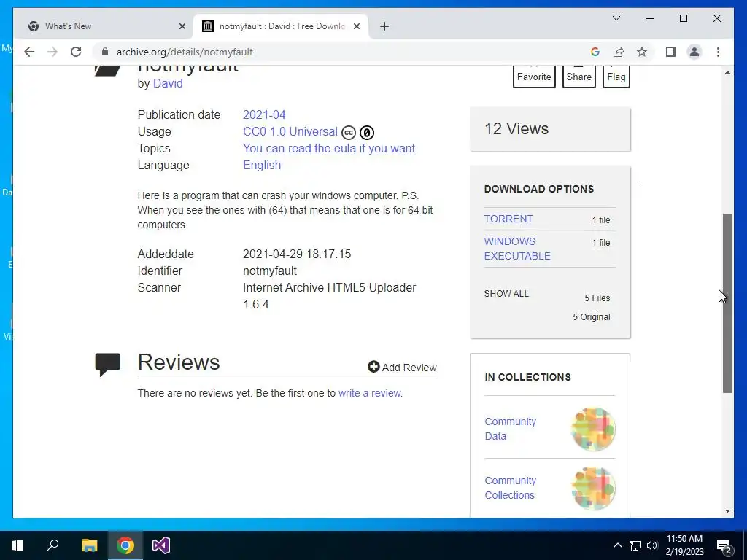Open the 'You can read the eula' topic

[x=329, y=148]
